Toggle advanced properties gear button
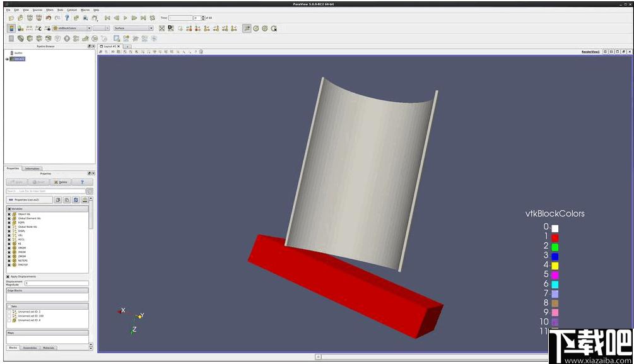 click(x=90, y=191)
